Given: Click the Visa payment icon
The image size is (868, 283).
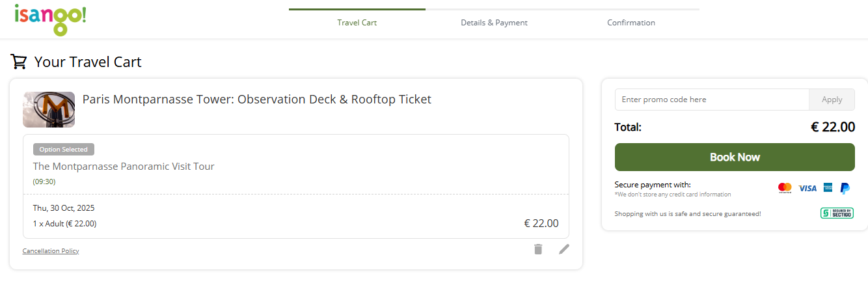Looking at the screenshot, I should click(x=807, y=188).
